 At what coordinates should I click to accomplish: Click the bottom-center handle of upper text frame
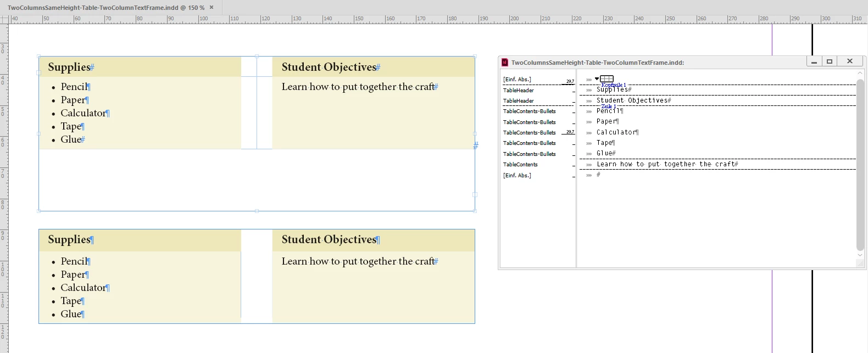[x=257, y=211]
